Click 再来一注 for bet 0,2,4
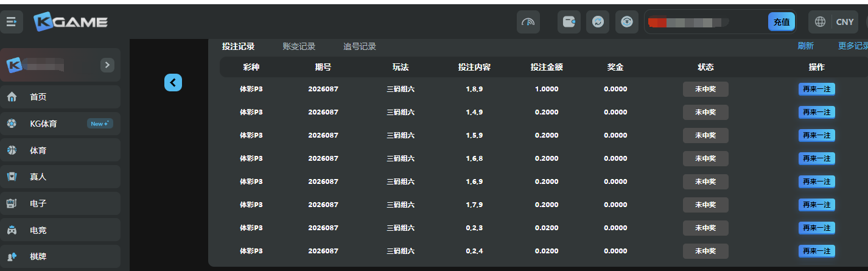This screenshot has width=868, height=271. pyautogui.click(x=816, y=251)
